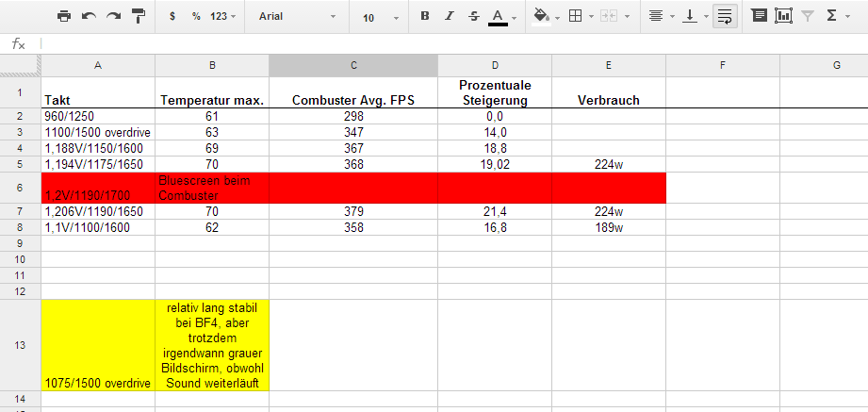Click the horizontal align icon
Image resolution: width=868 pixels, height=412 pixels.
656,16
